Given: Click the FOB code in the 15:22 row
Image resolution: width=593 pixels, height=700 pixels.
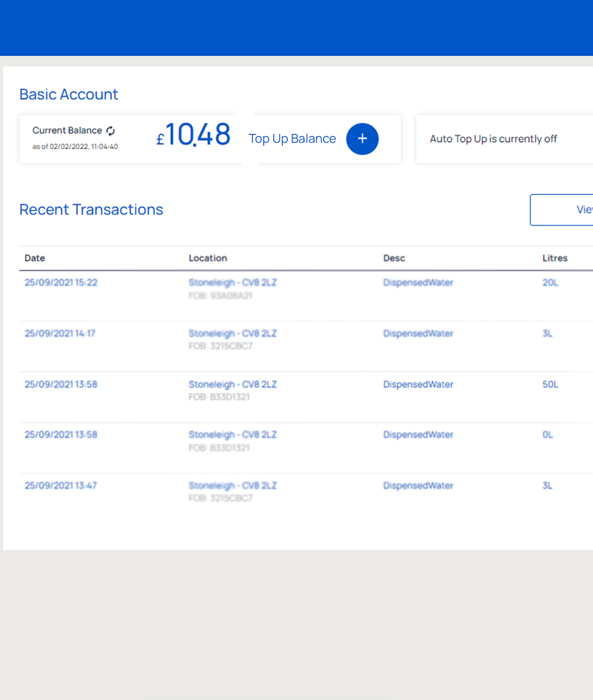Looking at the screenshot, I should [221, 295].
